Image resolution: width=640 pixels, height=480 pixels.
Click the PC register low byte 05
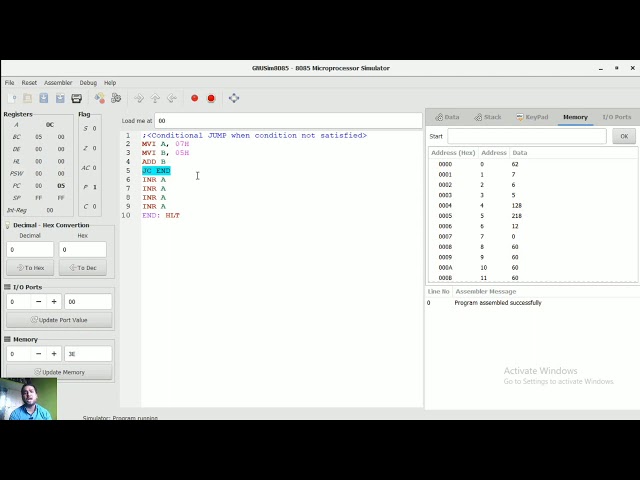tap(61, 186)
